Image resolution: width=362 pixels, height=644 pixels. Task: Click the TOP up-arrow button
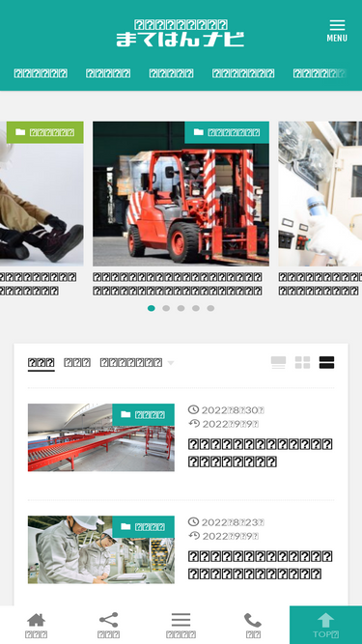point(326,625)
